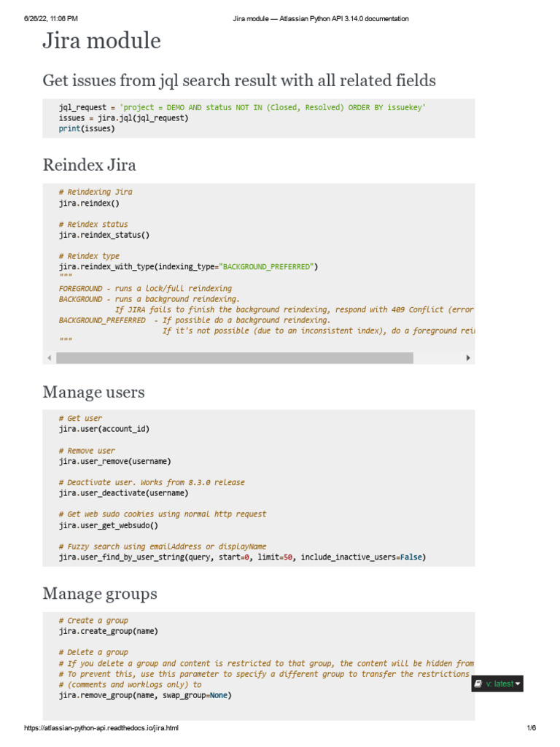
Task: Click the document title in the page header
Action: tap(320, 18)
